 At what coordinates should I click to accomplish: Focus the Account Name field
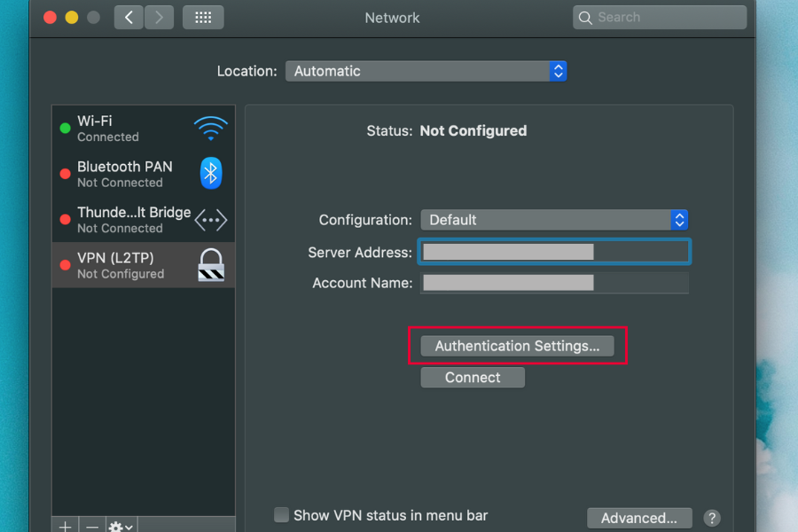[x=554, y=283]
